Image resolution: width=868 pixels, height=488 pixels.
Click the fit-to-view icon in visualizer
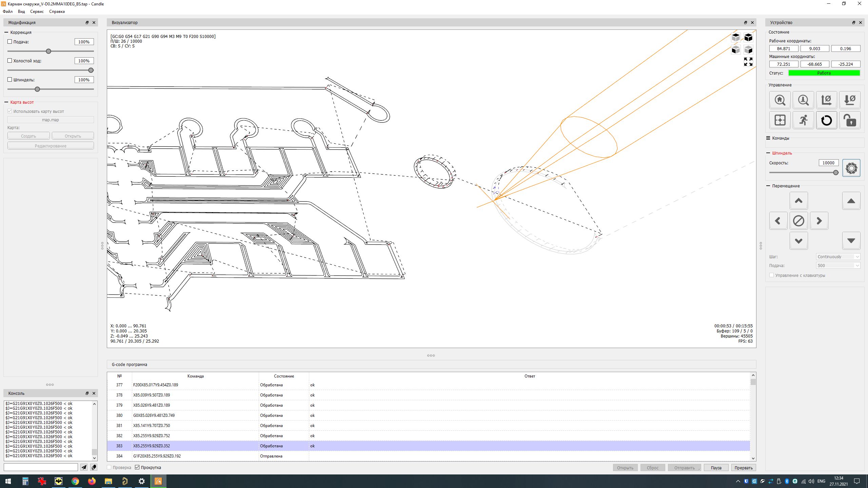748,62
